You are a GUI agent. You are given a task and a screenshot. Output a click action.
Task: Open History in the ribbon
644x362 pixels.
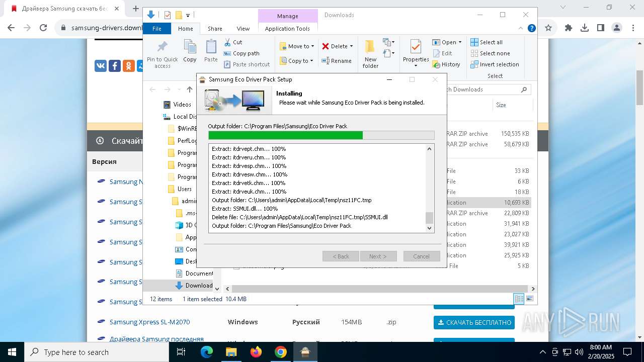[446, 64]
